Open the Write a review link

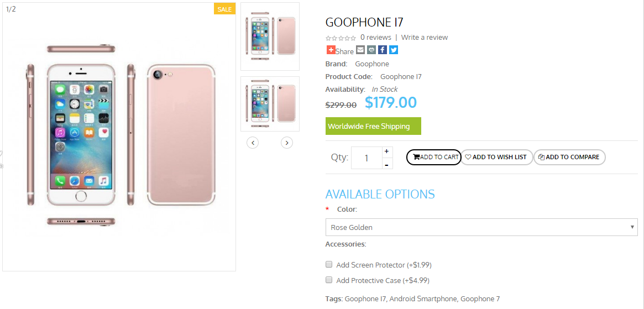(425, 38)
